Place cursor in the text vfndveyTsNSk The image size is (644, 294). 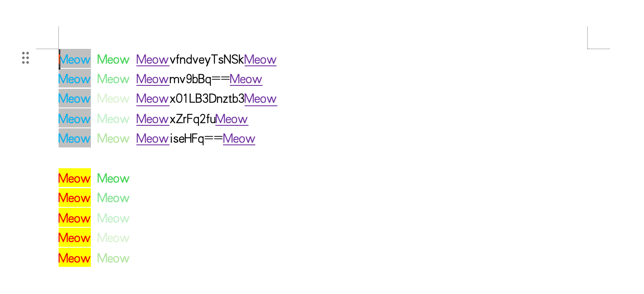[x=207, y=60]
